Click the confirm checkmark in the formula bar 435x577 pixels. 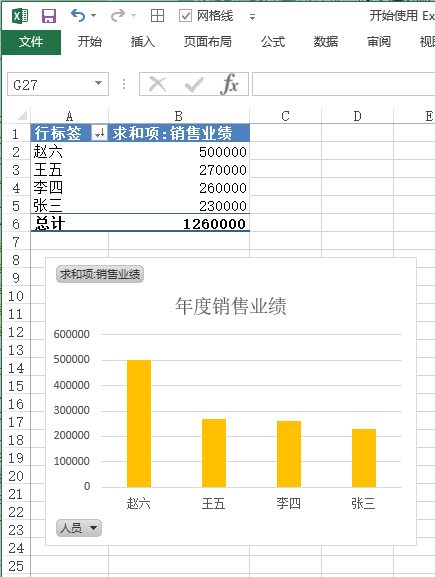pyautogui.click(x=194, y=85)
